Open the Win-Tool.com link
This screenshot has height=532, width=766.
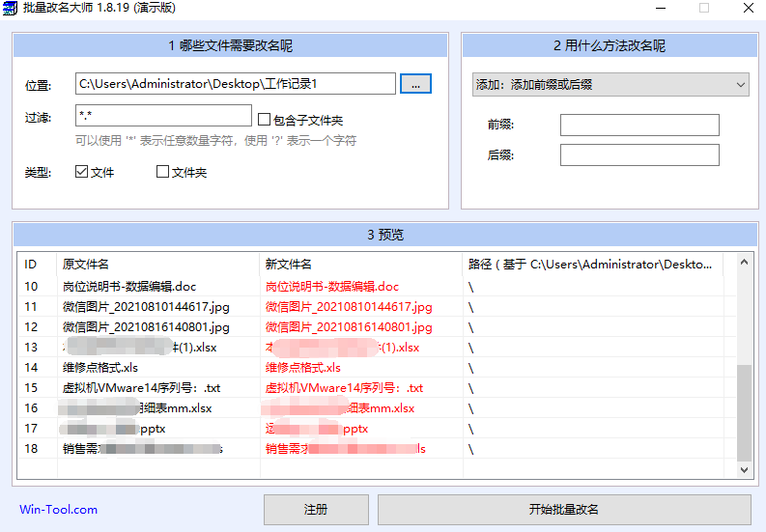click(x=58, y=510)
